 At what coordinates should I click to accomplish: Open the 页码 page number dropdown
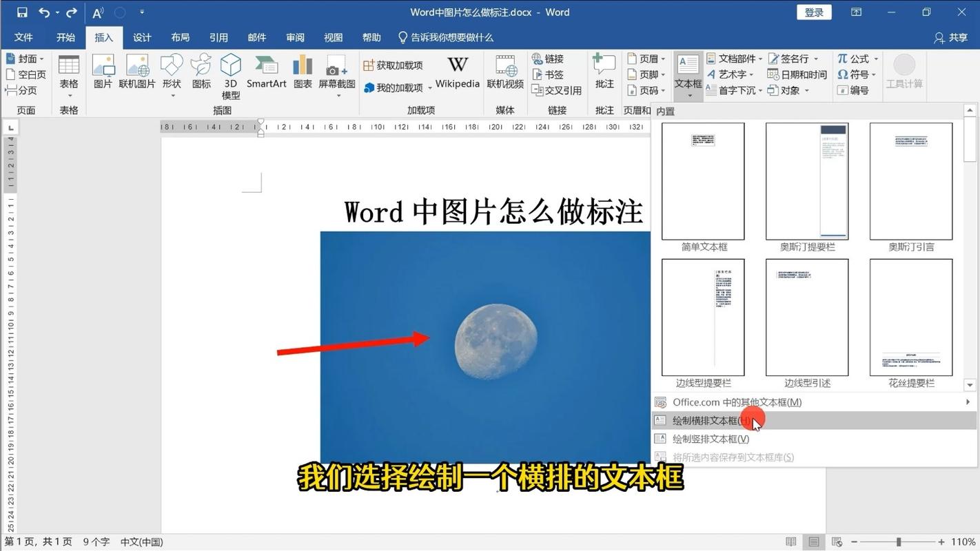coord(646,90)
